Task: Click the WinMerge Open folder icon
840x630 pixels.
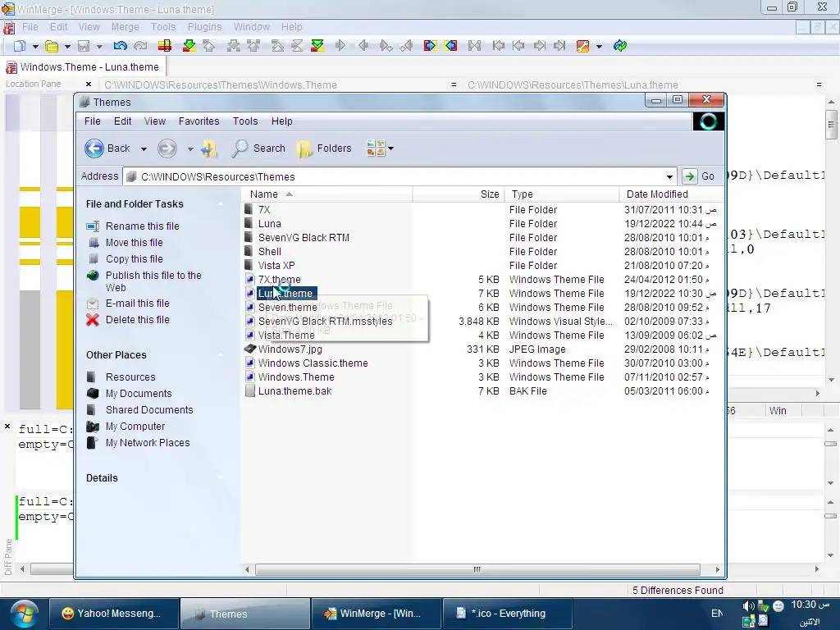Action: 52,46
